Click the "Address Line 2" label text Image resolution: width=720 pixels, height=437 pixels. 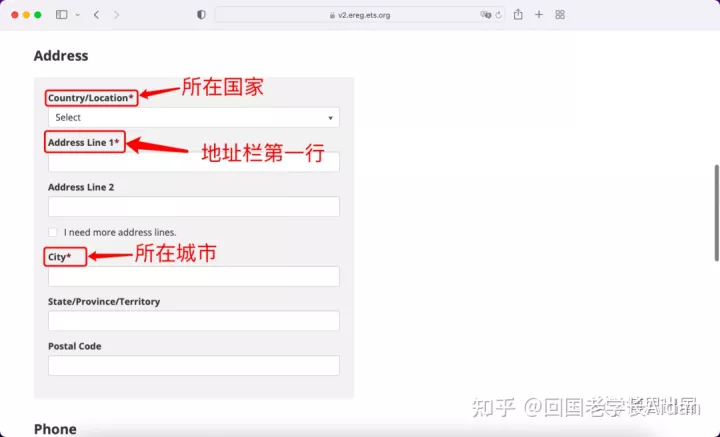81,187
